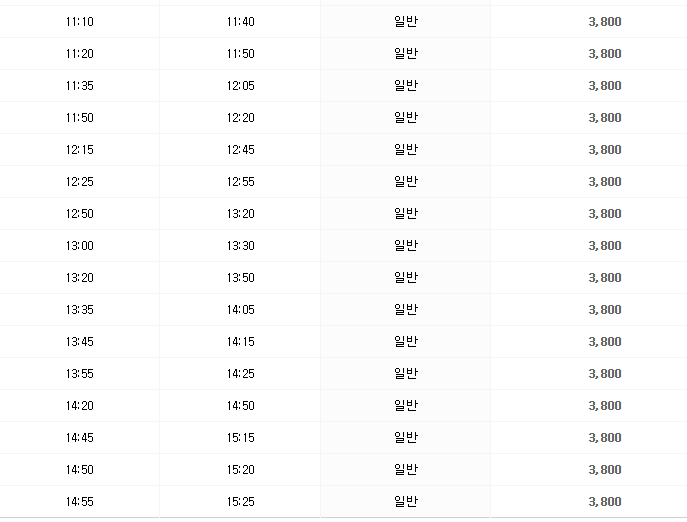Select the 11:50 arrival time in second row
This screenshot has height=522, width=687.
[240, 54]
